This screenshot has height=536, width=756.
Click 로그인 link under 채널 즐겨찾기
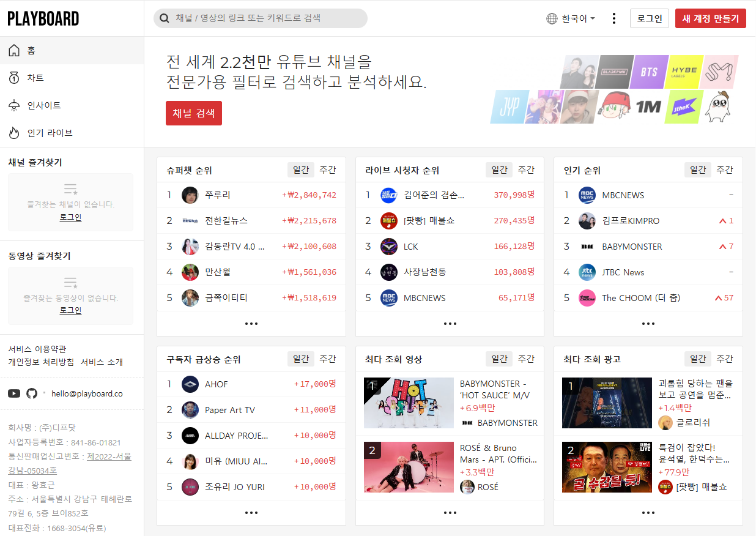click(x=70, y=217)
